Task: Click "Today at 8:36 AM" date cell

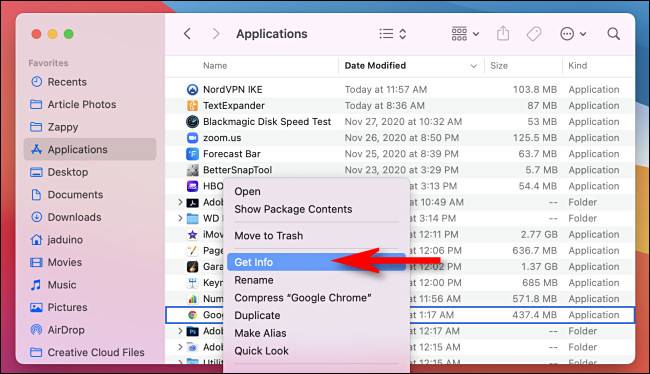Action: 384,105
